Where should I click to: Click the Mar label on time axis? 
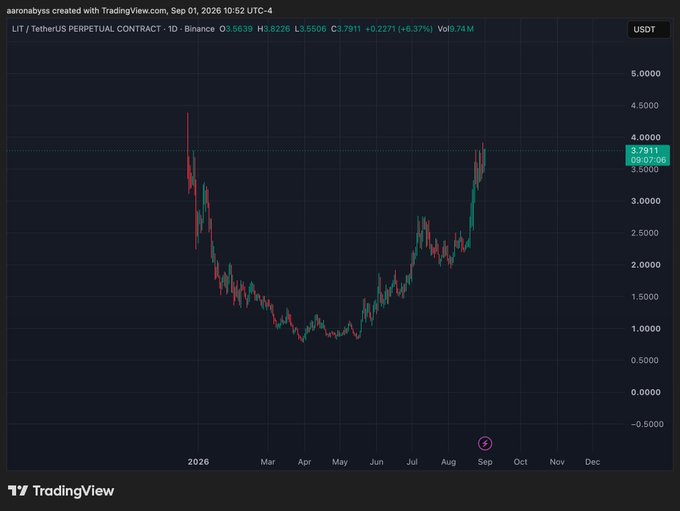(268, 462)
